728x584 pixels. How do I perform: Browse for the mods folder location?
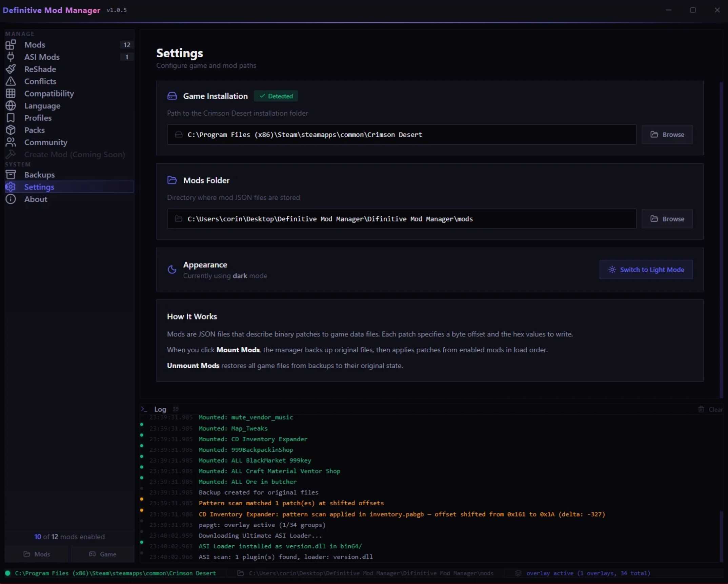pyautogui.click(x=667, y=219)
